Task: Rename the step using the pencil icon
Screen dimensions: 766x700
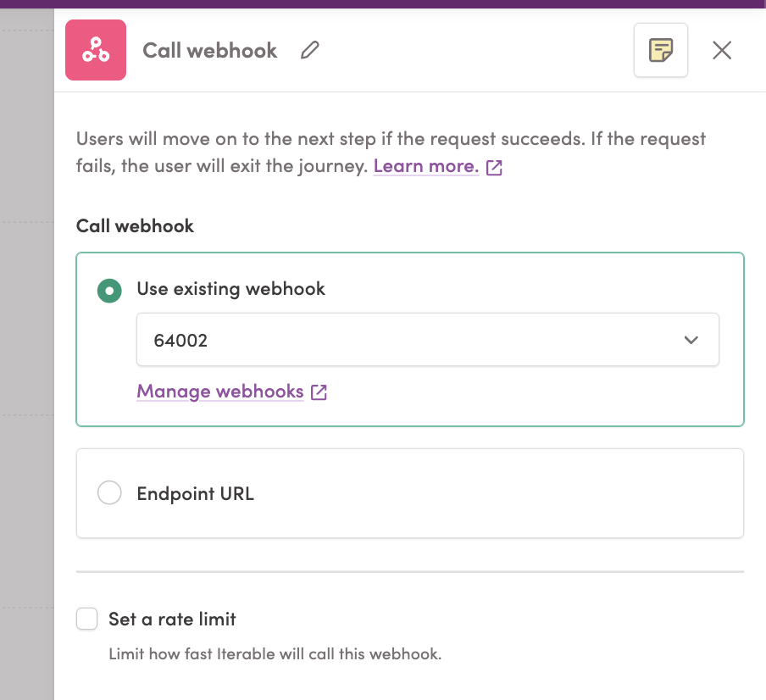Action: click(309, 51)
